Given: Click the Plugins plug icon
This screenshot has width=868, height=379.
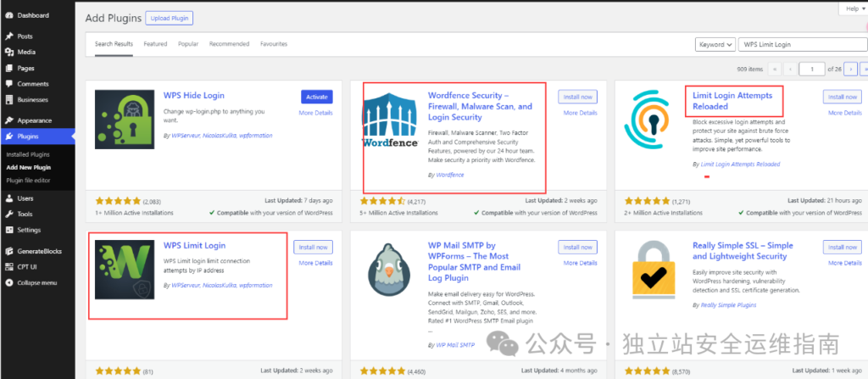Looking at the screenshot, I should [8, 137].
